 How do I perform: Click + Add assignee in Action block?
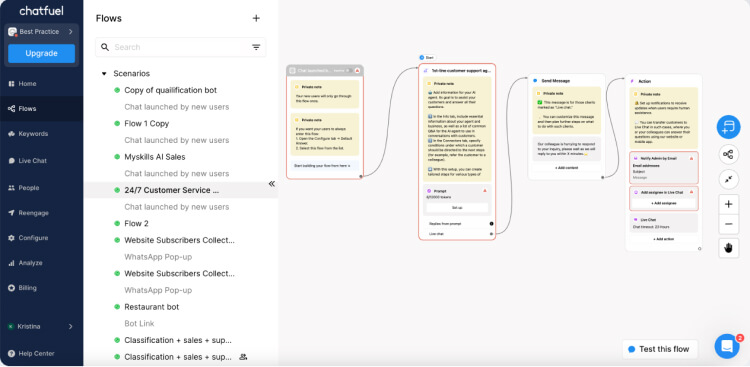(x=663, y=203)
